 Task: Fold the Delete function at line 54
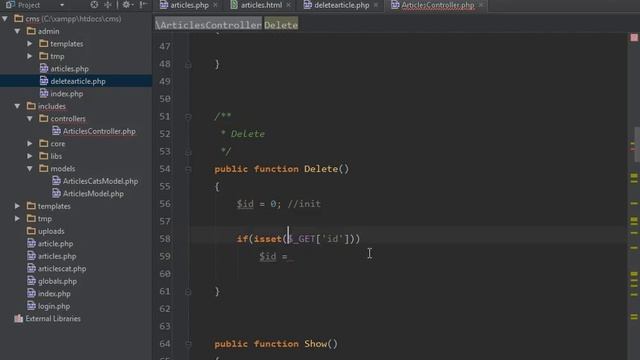click(188, 169)
